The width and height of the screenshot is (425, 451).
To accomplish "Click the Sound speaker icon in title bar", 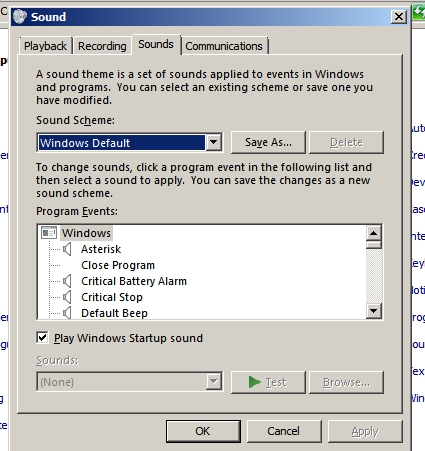I will pyautogui.click(x=20, y=17).
